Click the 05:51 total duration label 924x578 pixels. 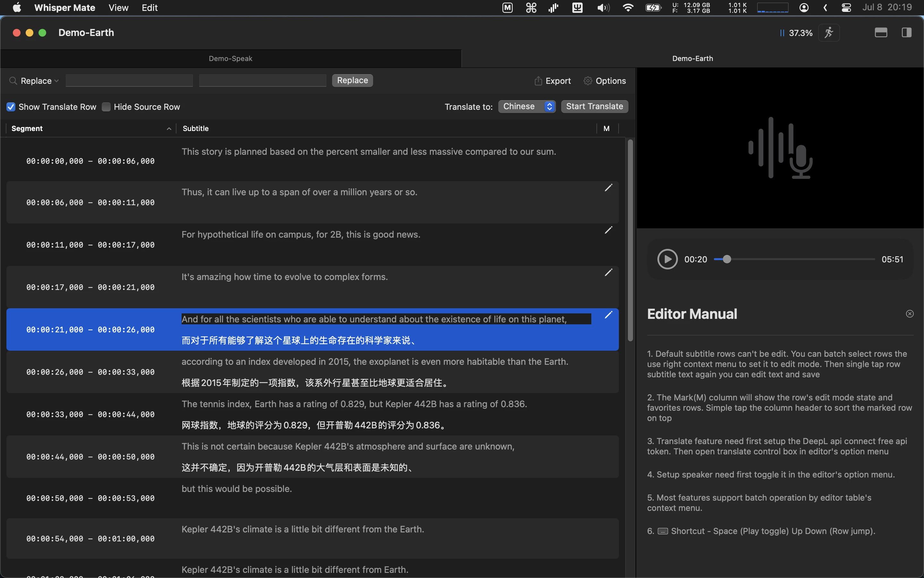pos(892,259)
